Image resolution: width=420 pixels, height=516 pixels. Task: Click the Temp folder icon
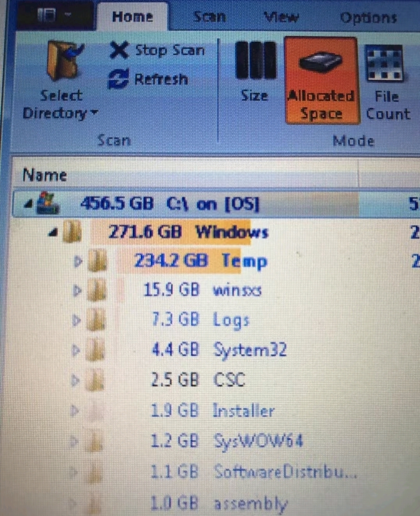click(x=97, y=261)
